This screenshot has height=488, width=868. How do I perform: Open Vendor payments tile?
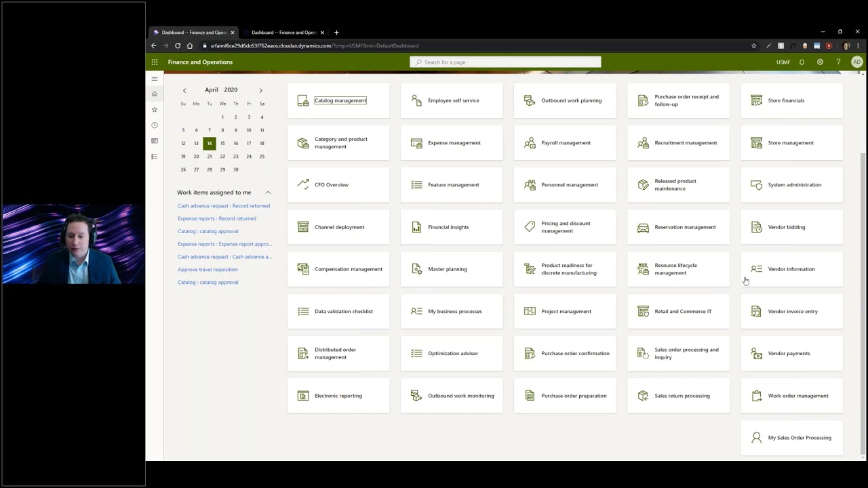point(792,353)
